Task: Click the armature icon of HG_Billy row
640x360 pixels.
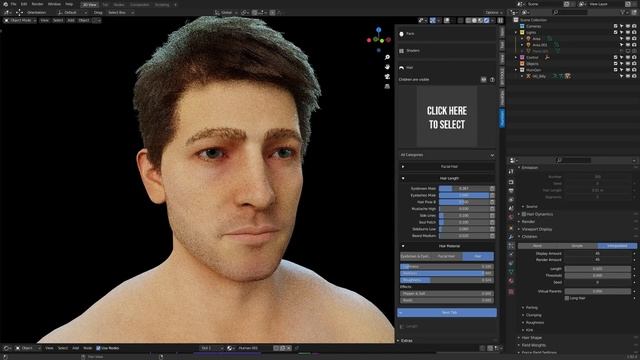Action: click(x=529, y=76)
